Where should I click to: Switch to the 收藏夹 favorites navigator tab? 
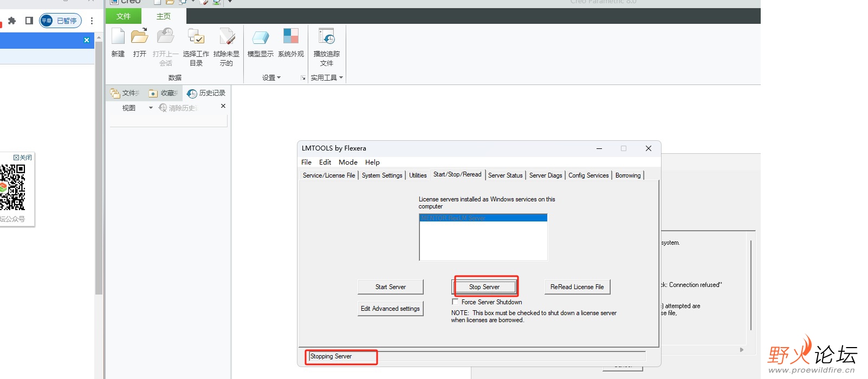pyautogui.click(x=163, y=93)
